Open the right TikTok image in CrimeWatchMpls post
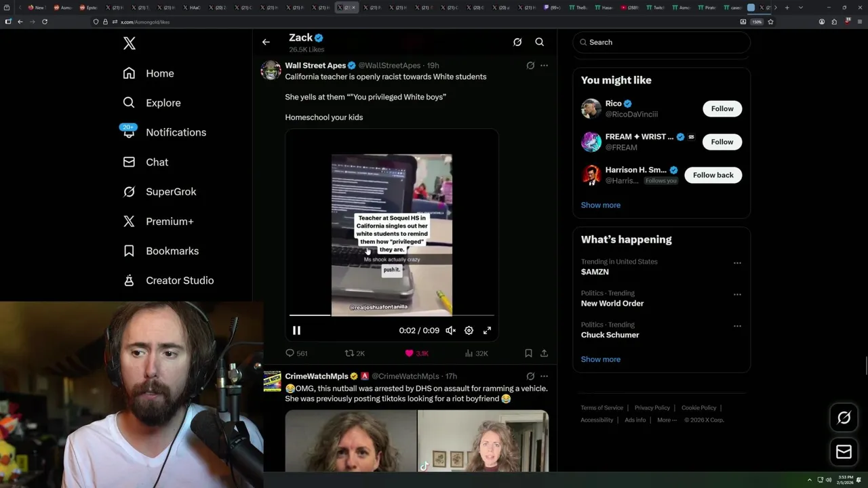 [483, 441]
